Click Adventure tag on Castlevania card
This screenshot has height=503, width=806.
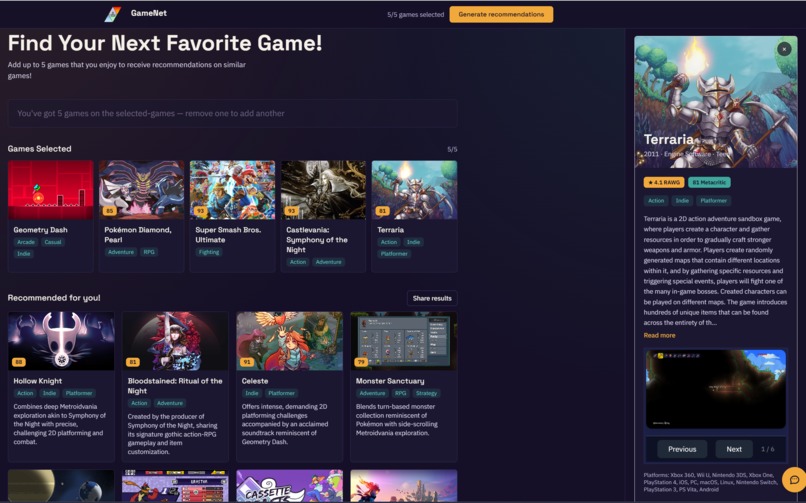(x=328, y=262)
